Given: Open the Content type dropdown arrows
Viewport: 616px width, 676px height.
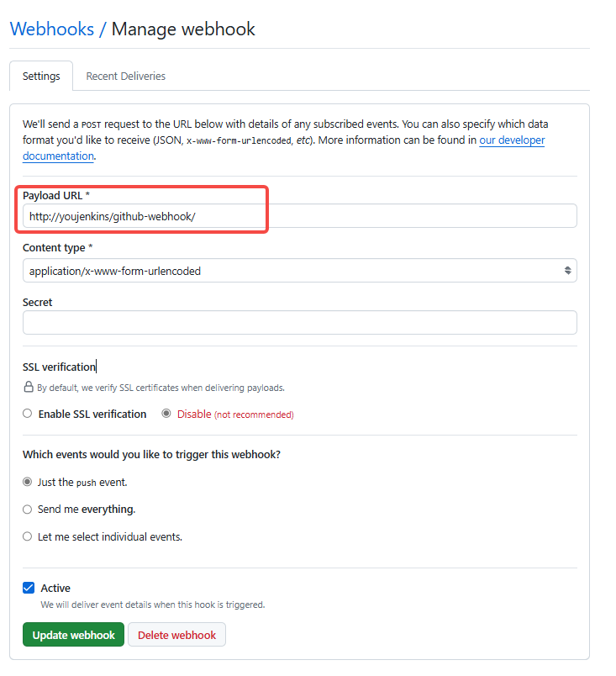Looking at the screenshot, I should coord(567,270).
